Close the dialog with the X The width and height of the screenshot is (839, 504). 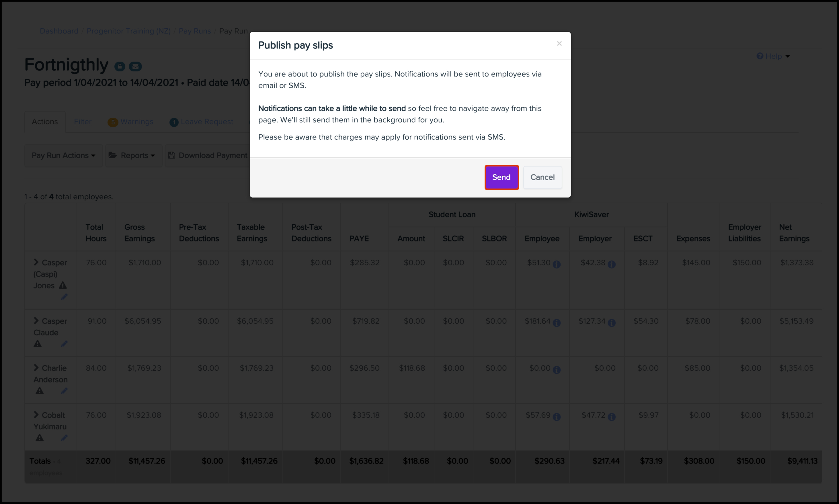coord(559,44)
